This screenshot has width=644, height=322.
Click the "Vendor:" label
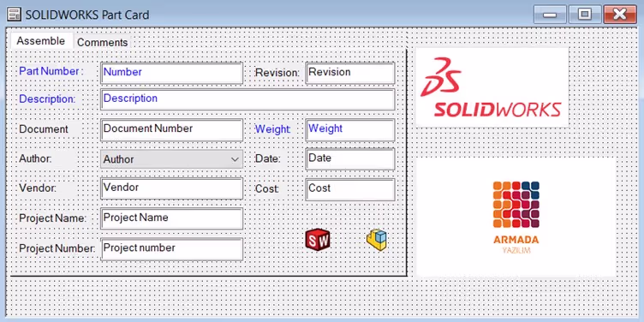click(x=38, y=188)
